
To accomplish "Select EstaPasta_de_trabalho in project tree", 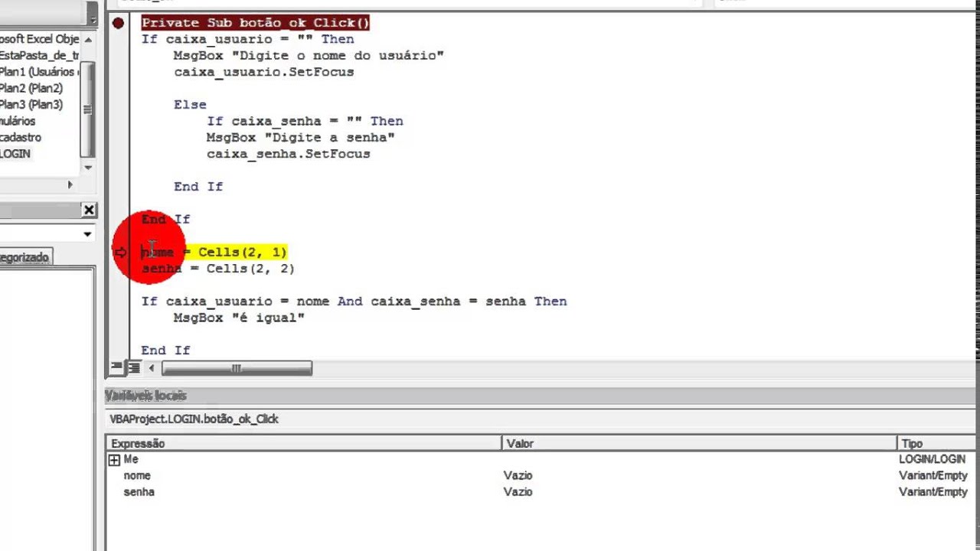I will [39, 56].
